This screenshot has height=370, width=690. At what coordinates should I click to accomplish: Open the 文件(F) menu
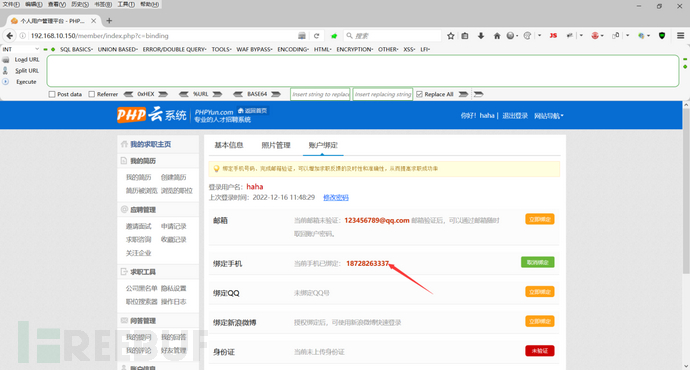11,4
